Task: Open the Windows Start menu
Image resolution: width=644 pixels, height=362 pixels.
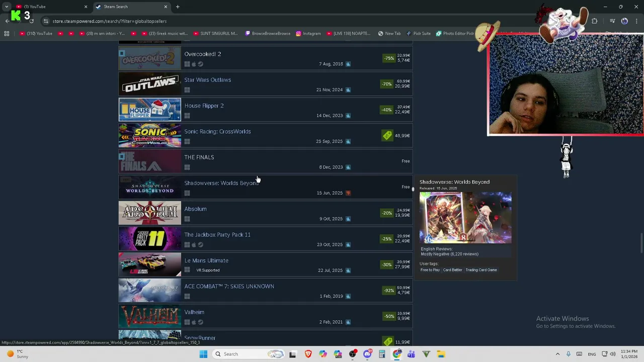Action: 203,354
